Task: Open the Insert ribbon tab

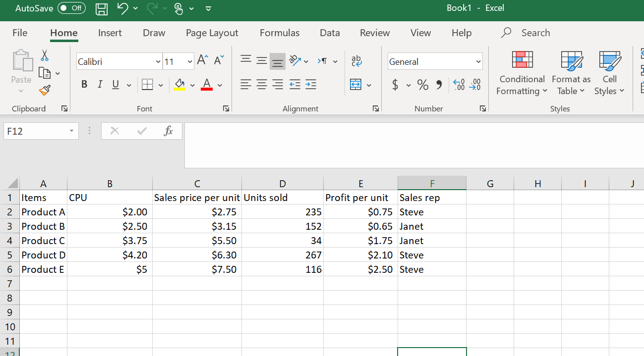Action: pos(110,33)
